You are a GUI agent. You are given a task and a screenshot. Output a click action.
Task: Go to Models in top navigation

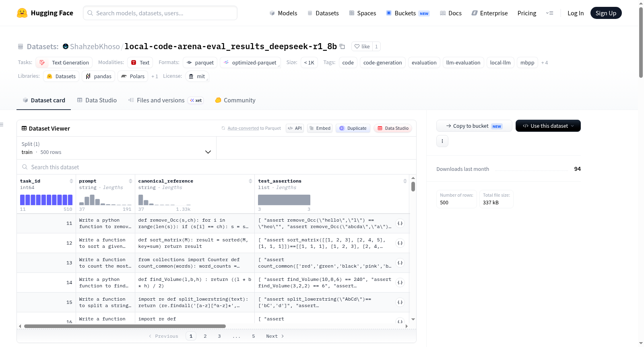pyautogui.click(x=283, y=13)
